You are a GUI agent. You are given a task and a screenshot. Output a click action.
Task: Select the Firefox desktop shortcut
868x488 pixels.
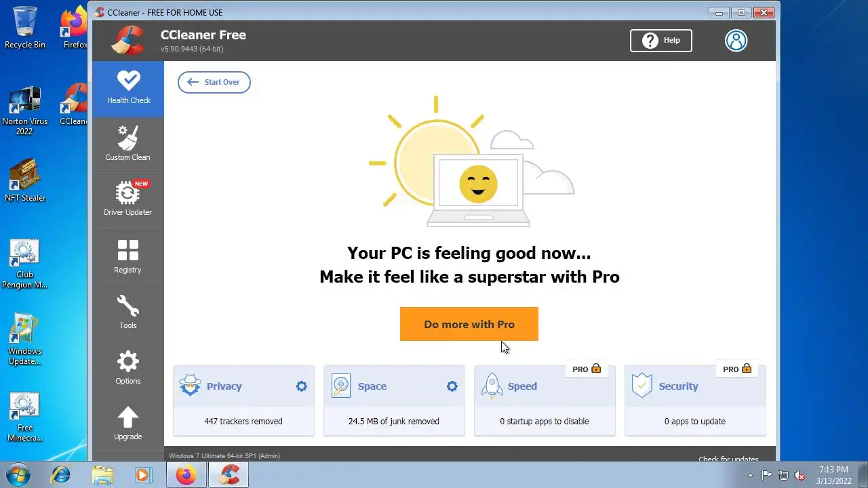tap(74, 28)
